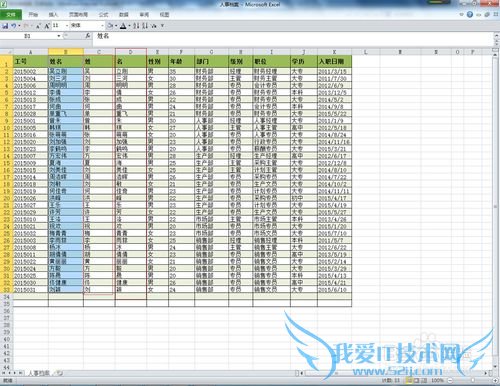Open the font name dropdown

pos(102,26)
